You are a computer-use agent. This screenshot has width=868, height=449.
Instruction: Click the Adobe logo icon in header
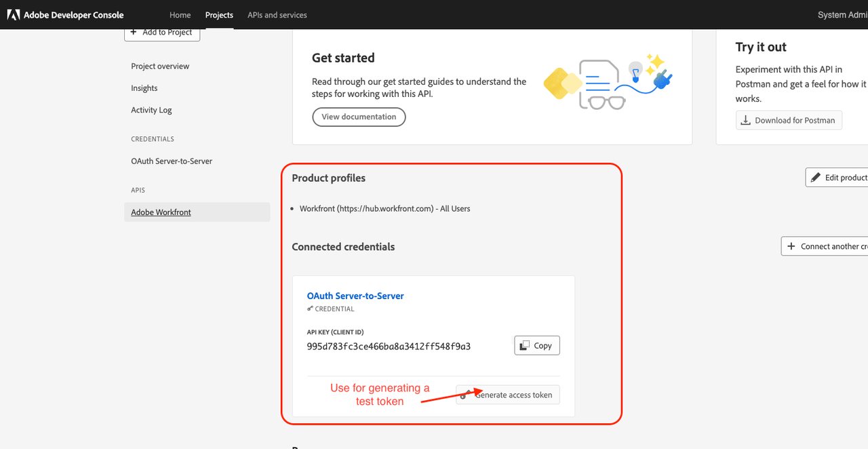14,15
